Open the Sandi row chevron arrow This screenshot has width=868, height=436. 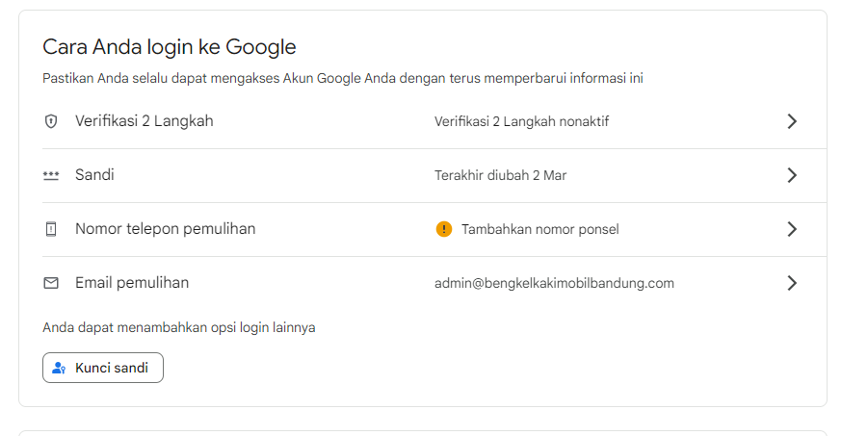click(792, 175)
